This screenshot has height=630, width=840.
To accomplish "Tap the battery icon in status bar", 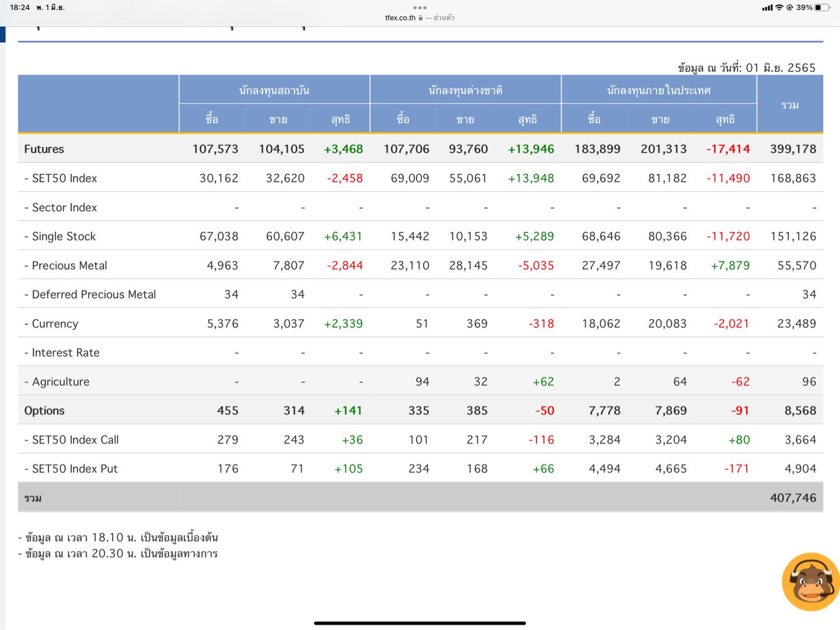I will (x=822, y=8).
